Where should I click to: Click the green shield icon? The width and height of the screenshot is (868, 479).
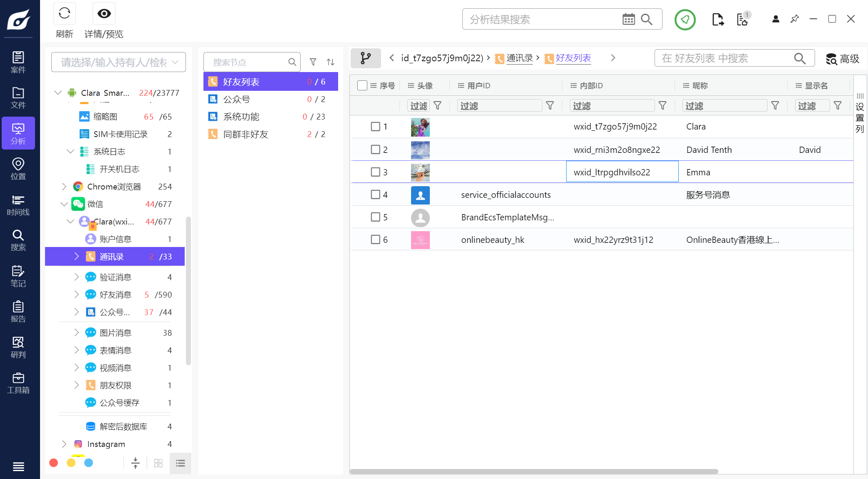(x=685, y=19)
